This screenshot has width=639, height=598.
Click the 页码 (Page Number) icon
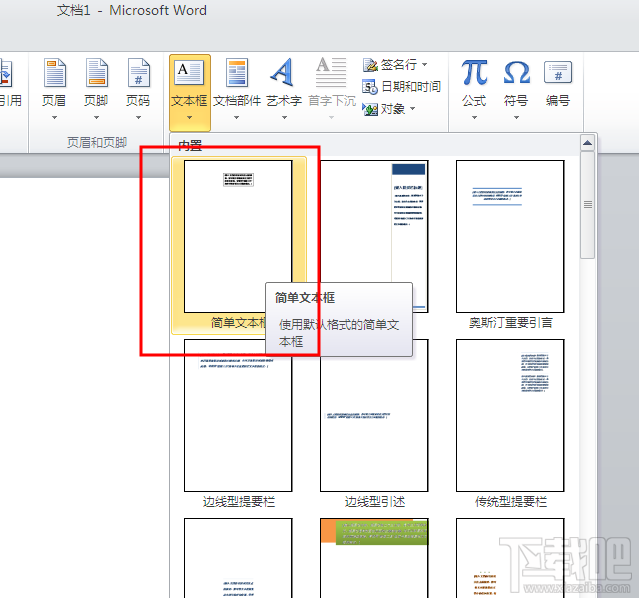[139, 73]
